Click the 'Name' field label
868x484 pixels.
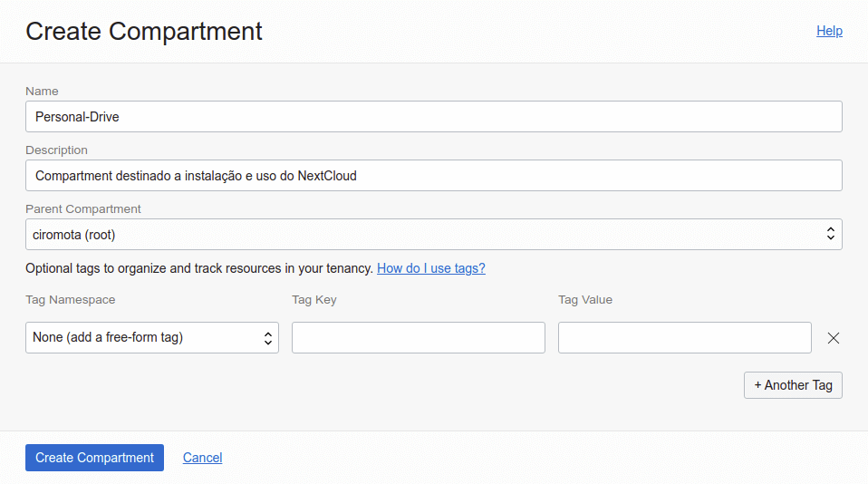pos(42,92)
